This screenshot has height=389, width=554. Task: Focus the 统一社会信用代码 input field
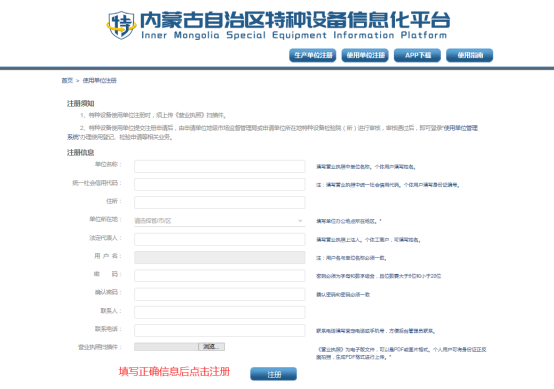click(x=220, y=184)
